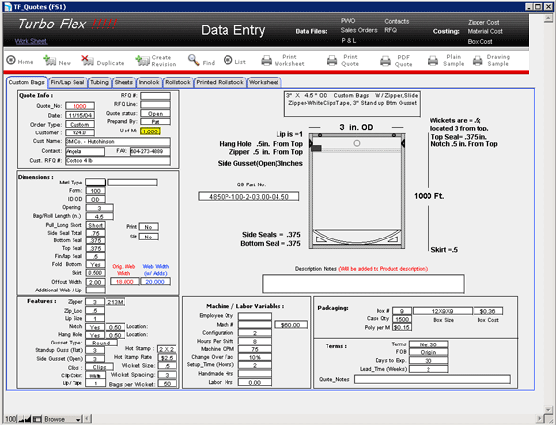Screen dimensions: 556x425
Task: Click the Date field
Action: [80, 115]
